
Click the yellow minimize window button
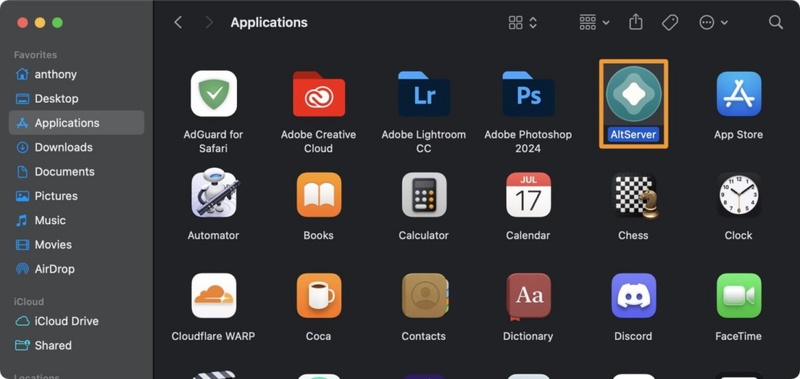40,22
